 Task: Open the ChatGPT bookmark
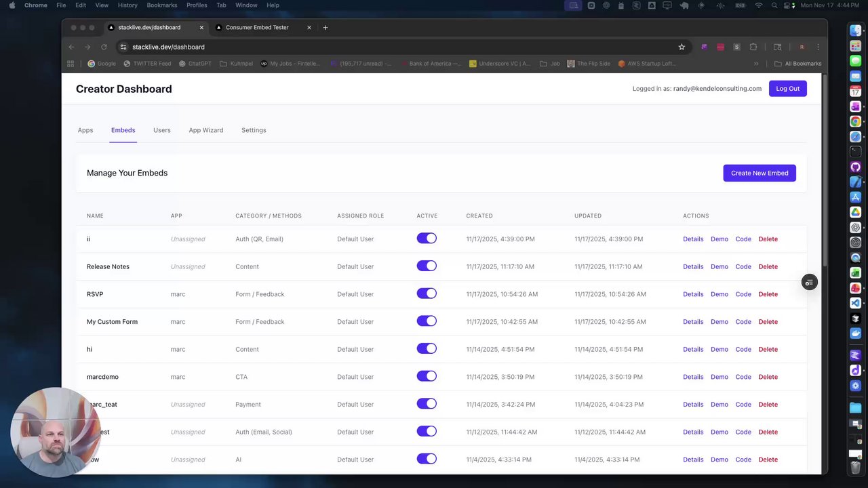(x=195, y=64)
